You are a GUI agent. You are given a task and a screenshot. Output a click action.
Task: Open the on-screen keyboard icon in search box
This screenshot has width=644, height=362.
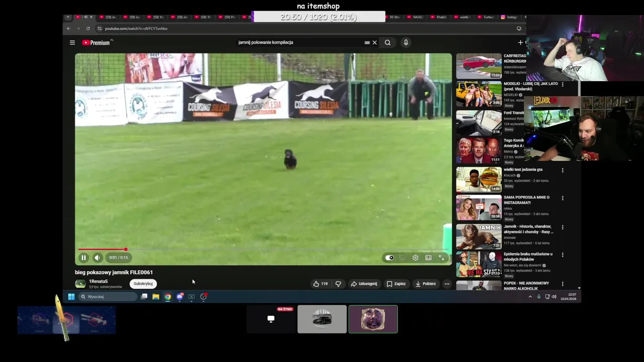(x=367, y=43)
